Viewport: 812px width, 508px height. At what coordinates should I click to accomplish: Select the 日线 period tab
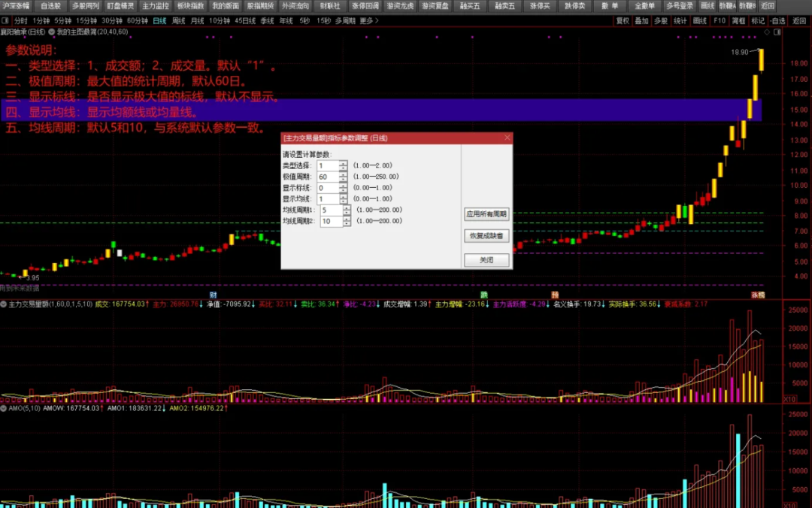point(159,21)
